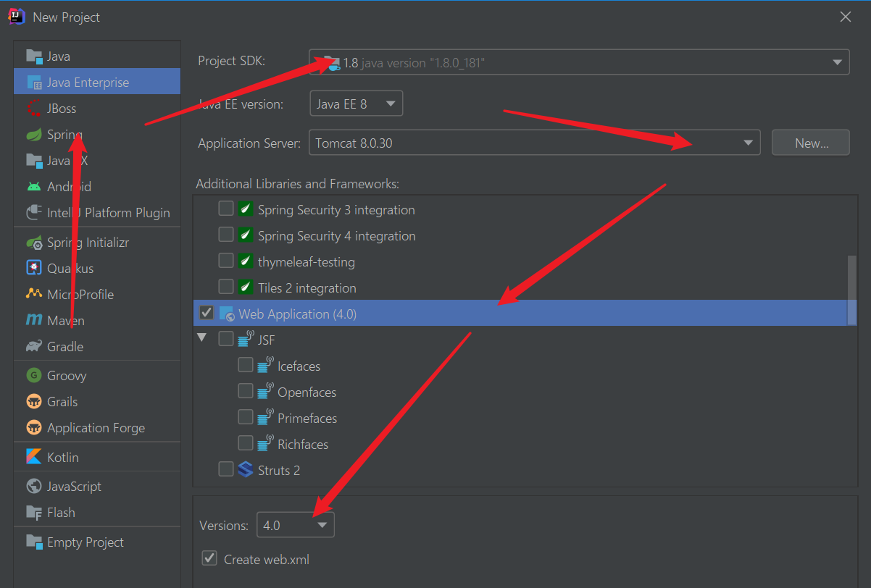Click the JSF framework icon
The width and height of the screenshot is (871, 588).
tap(246, 339)
